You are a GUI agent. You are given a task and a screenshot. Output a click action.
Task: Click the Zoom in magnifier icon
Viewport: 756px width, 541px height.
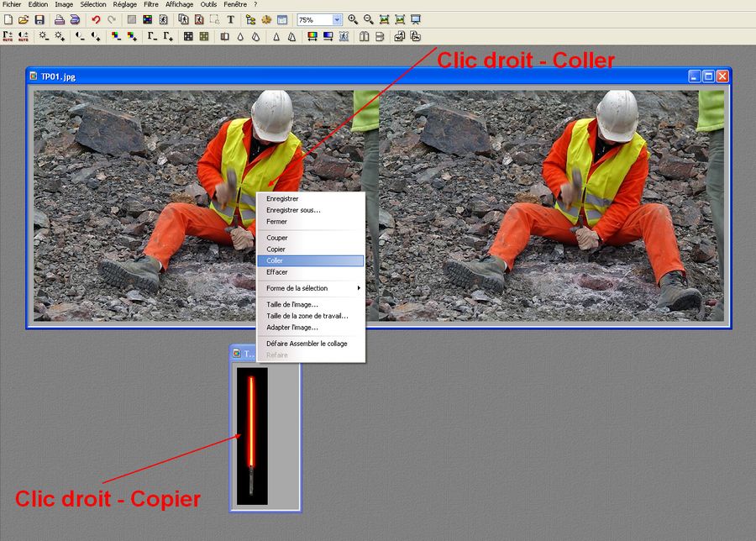(x=353, y=19)
